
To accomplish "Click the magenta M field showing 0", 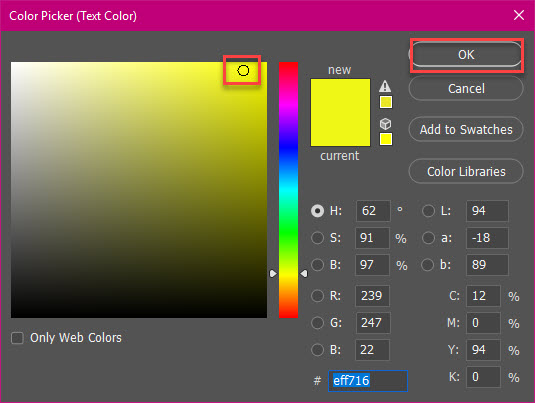I will pyautogui.click(x=483, y=323).
